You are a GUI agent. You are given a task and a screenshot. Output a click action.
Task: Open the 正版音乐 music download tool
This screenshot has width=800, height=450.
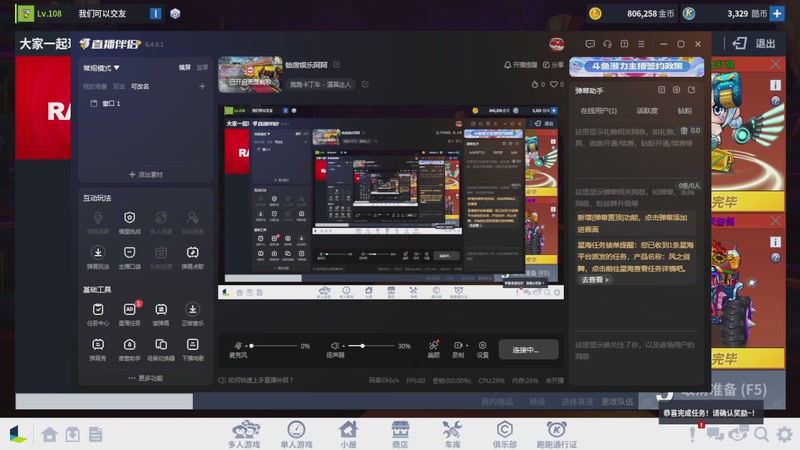pyautogui.click(x=192, y=313)
